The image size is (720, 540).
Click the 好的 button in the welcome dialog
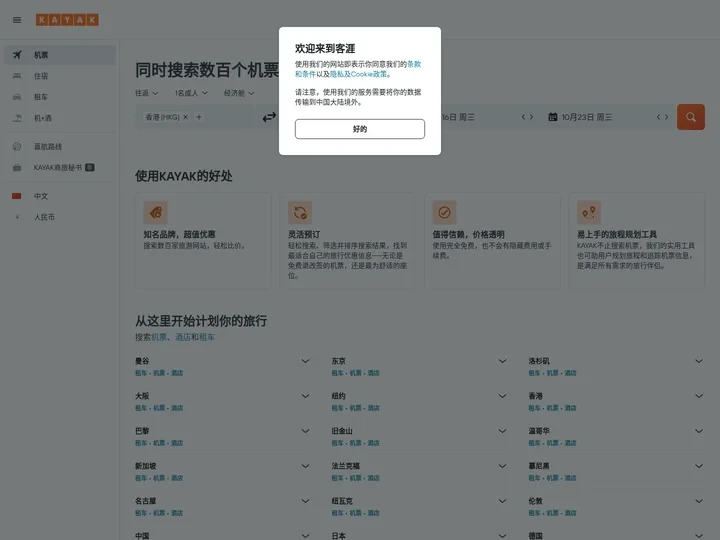360,129
